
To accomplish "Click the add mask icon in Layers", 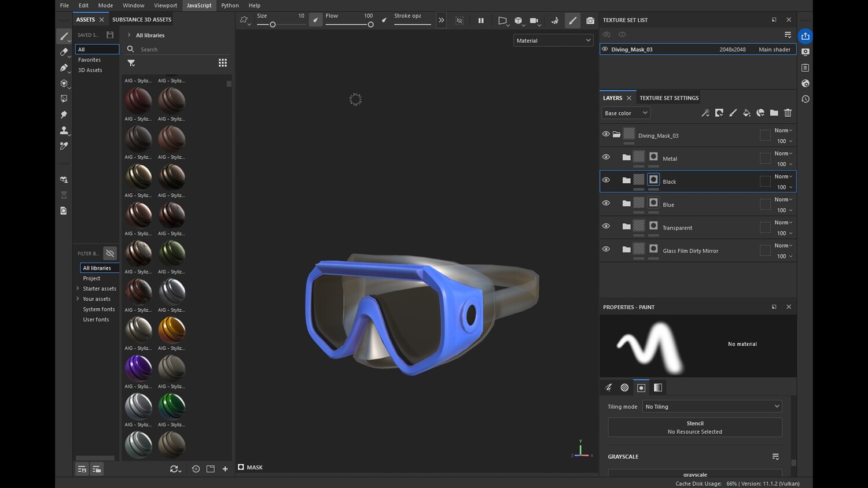I will coord(719,113).
